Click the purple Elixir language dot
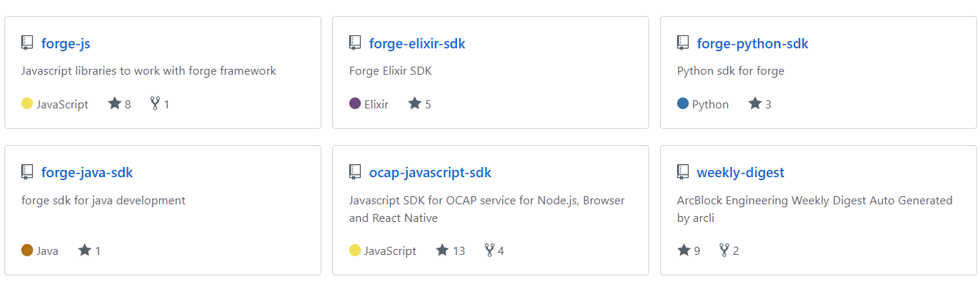Screen dimensions: 980x290 355,103
